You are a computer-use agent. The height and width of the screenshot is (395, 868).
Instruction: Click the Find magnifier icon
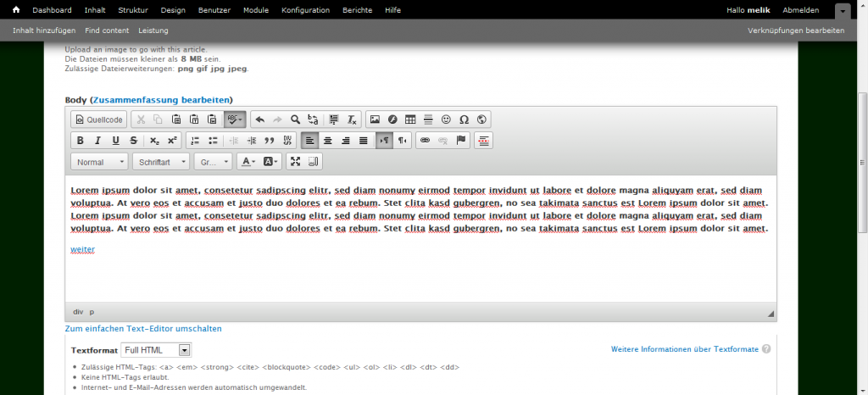click(x=295, y=120)
